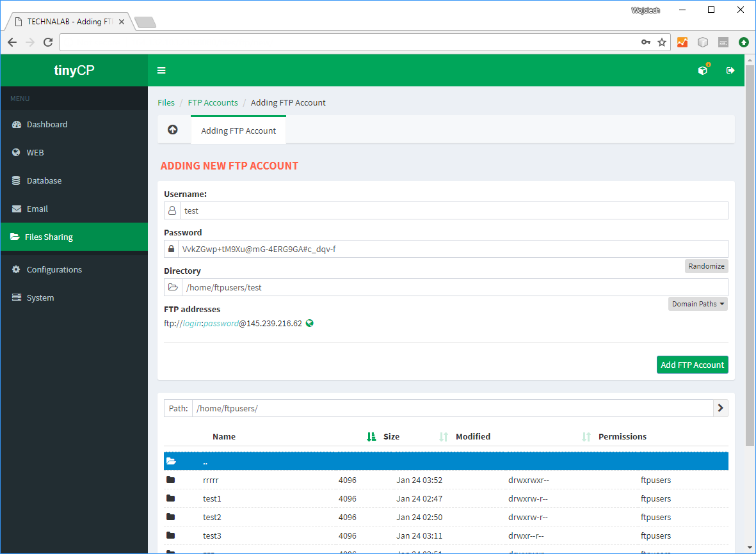Click the globe icon next to FTP address
Viewport: 756px width, 554px height.
(x=310, y=323)
